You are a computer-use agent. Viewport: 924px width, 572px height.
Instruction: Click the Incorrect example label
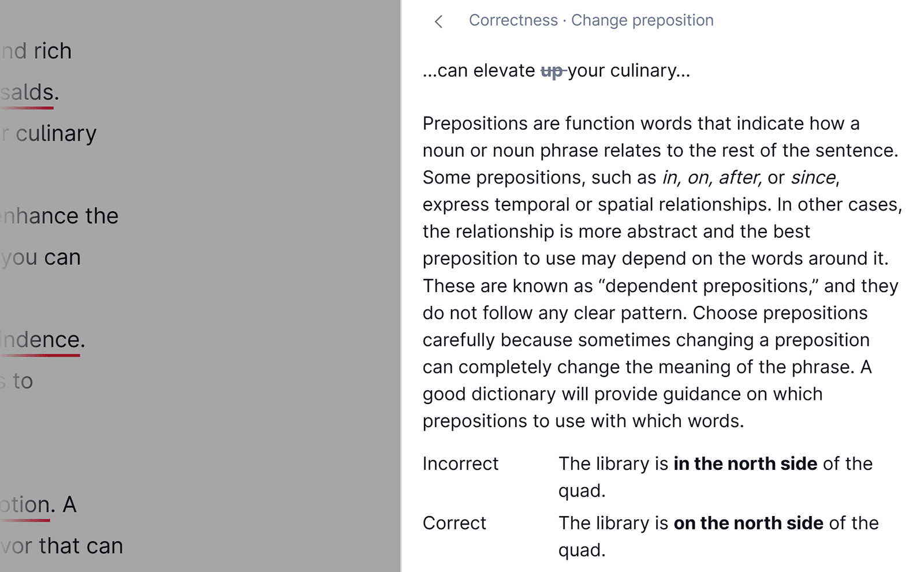(x=460, y=463)
